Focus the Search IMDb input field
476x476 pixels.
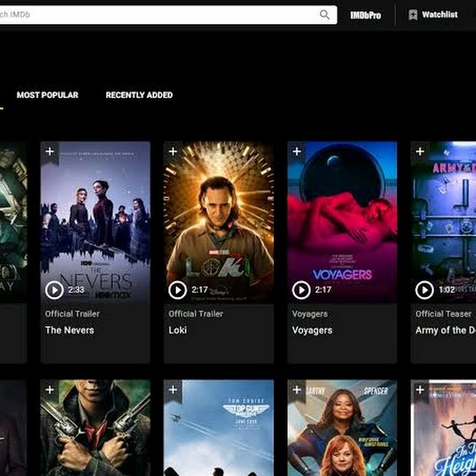coord(169,15)
